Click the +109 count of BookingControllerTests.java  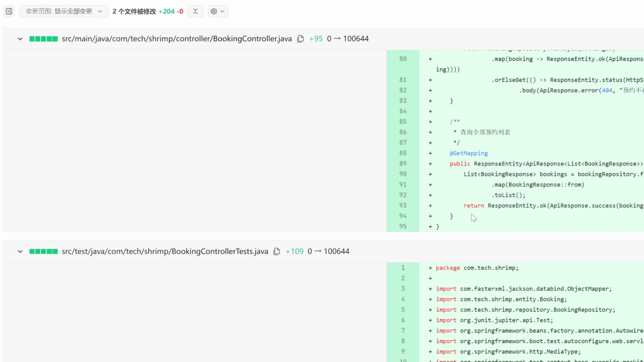(294, 251)
